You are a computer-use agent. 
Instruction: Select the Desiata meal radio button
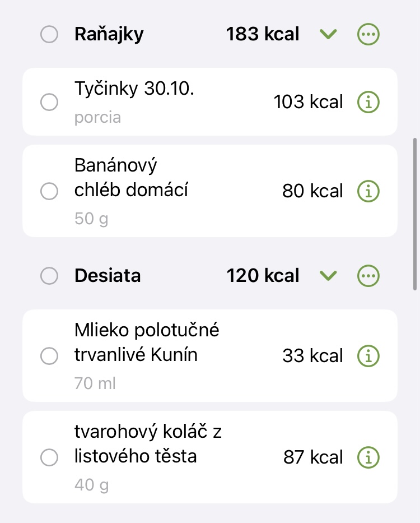tap(49, 276)
